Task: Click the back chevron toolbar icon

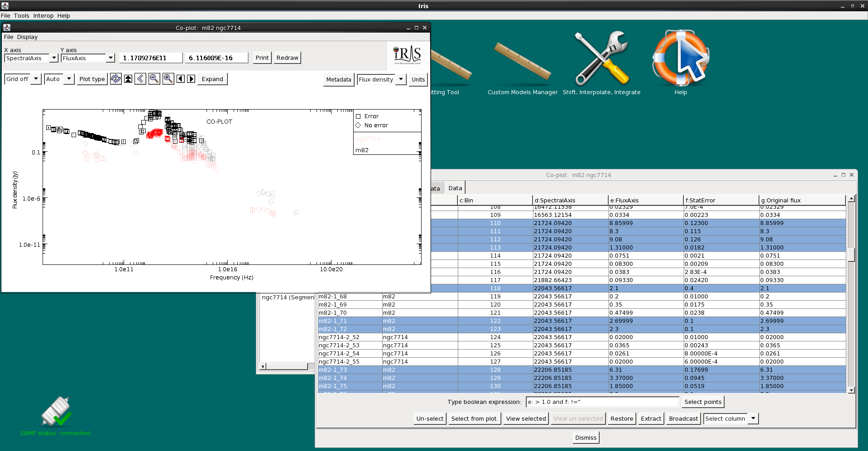Action: pyautogui.click(x=140, y=79)
